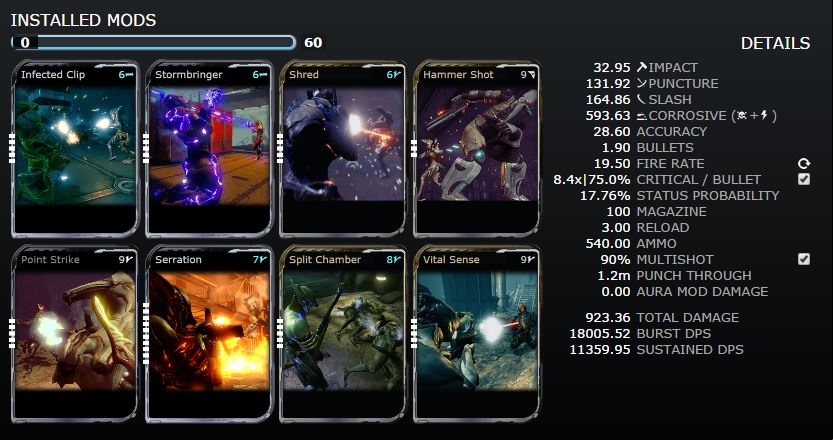Click the Burst DPS stat label
Viewport: 833px width, 440px height.
[x=674, y=334]
